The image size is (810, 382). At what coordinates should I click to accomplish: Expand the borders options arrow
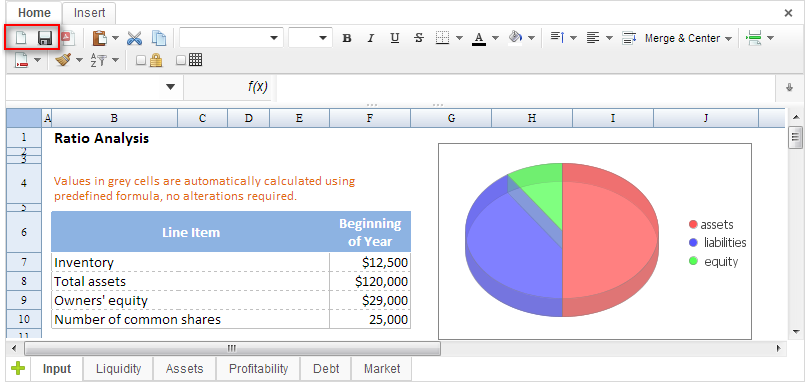tap(459, 38)
